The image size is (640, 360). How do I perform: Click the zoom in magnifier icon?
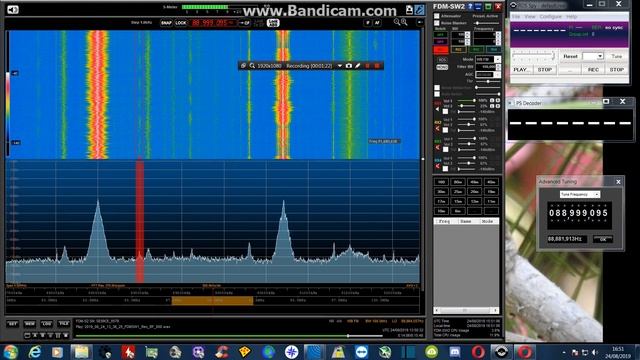click(404, 22)
